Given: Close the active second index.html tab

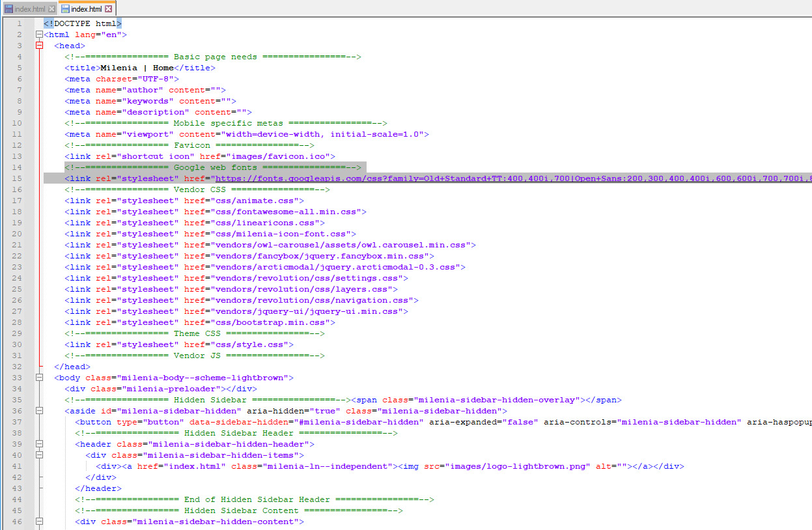Looking at the screenshot, I should 109,9.
